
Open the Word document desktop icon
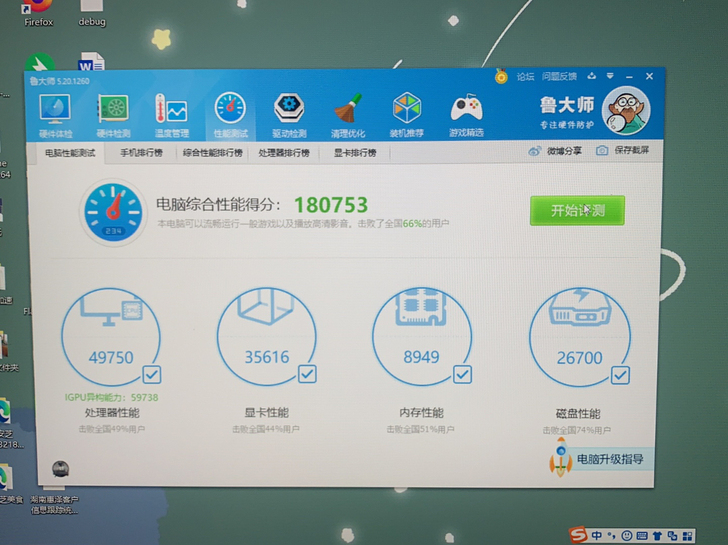(91, 61)
